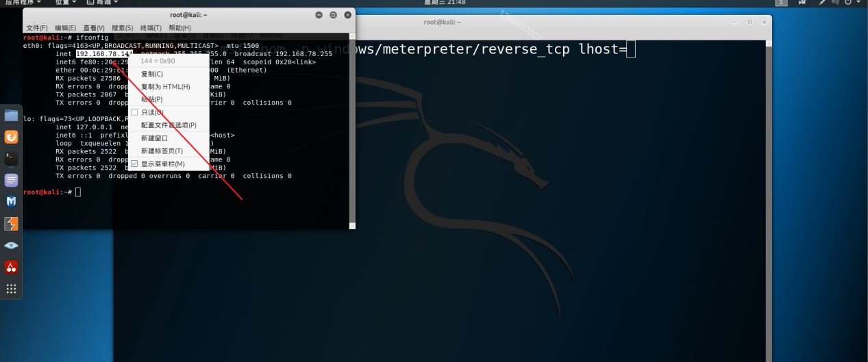868x362 pixels.
Task: Click the RX packets 27586 line
Action: pyautogui.click(x=88, y=78)
